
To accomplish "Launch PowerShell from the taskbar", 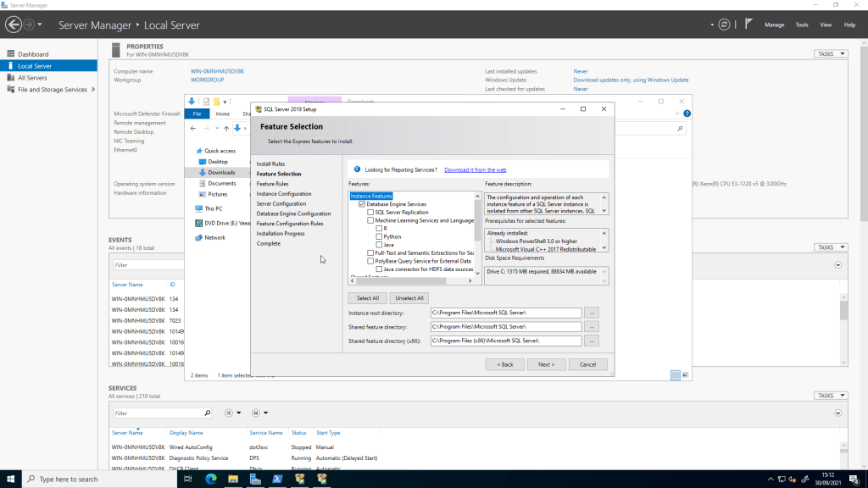I will pos(277,479).
